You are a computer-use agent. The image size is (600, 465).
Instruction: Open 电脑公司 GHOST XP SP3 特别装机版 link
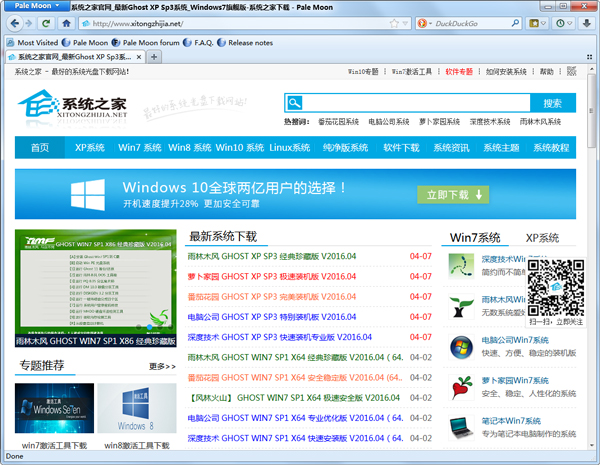coord(272,317)
